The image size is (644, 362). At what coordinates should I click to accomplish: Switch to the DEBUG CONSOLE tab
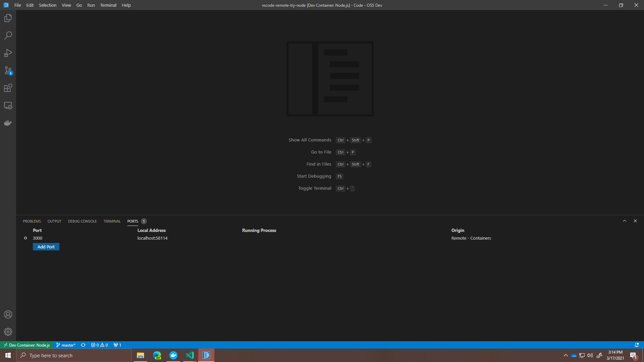click(82, 221)
